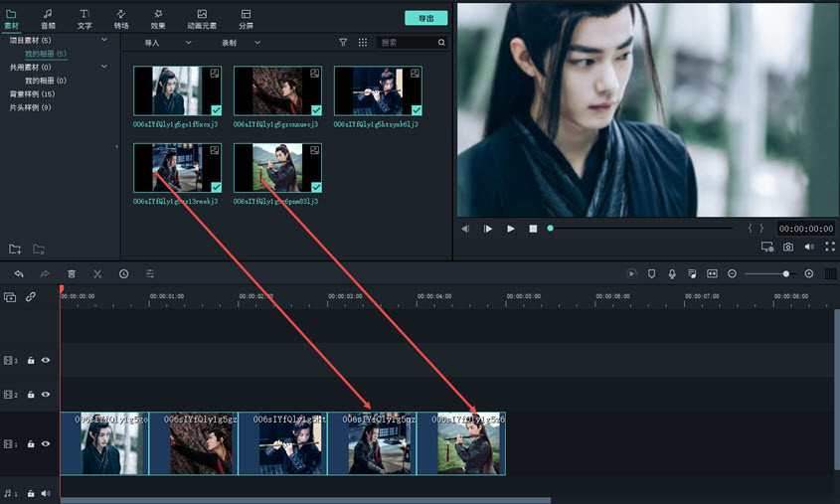
Task: Open the 转场 transitions tab
Action: [121, 19]
